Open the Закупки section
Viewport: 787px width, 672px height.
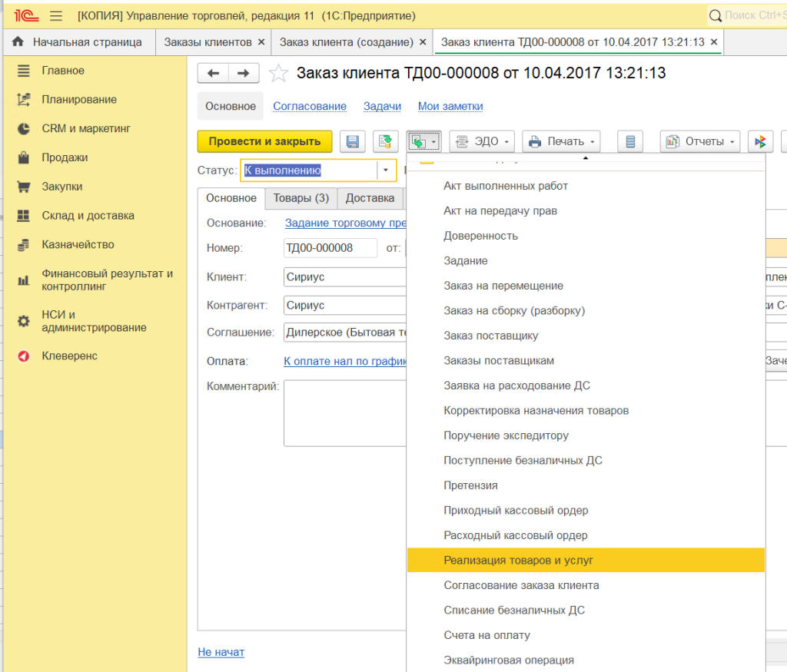[x=61, y=187]
